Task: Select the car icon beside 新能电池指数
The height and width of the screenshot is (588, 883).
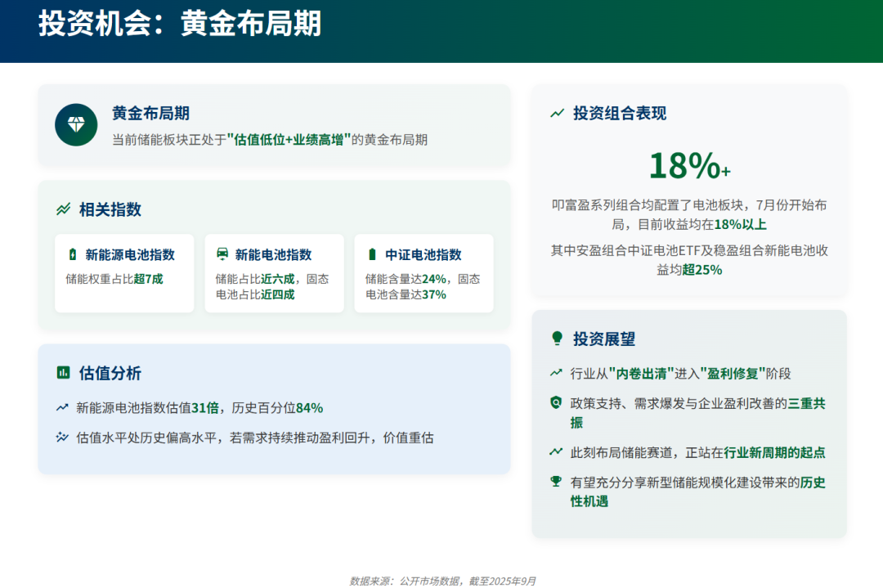Action: [222, 254]
